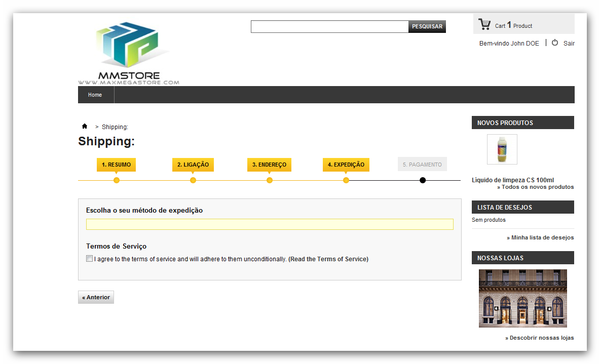Screen dimensions: 600x364
Task: Click the cleaning liquid bottle thumbnail
Action: (x=502, y=149)
